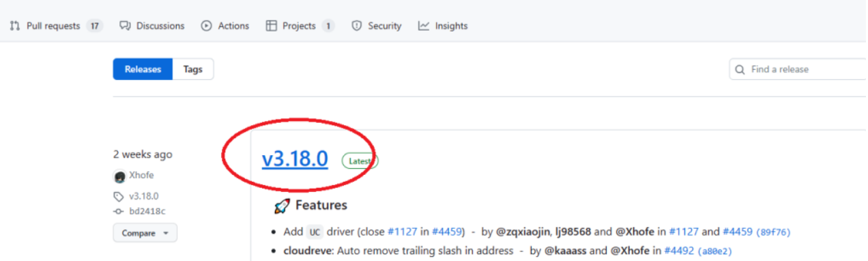Open the #4492 pull request link
The height and width of the screenshot is (261, 868).
coord(678,251)
